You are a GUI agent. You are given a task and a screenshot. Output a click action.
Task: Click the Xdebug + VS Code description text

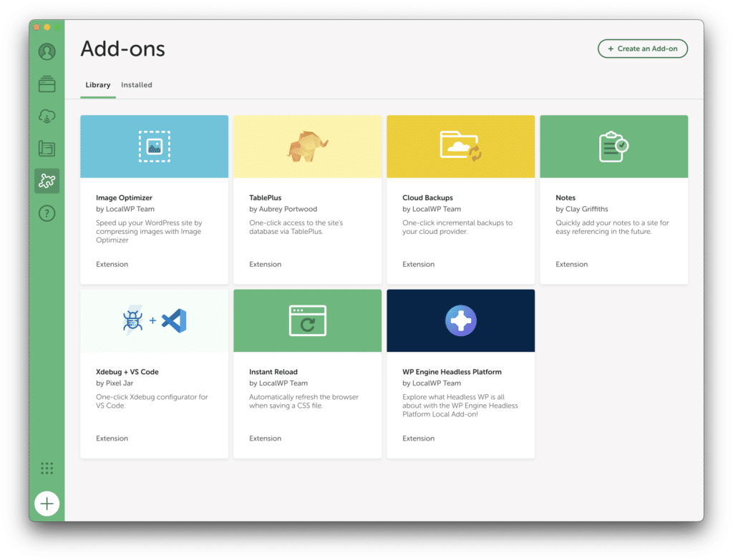pyautogui.click(x=152, y=401)
